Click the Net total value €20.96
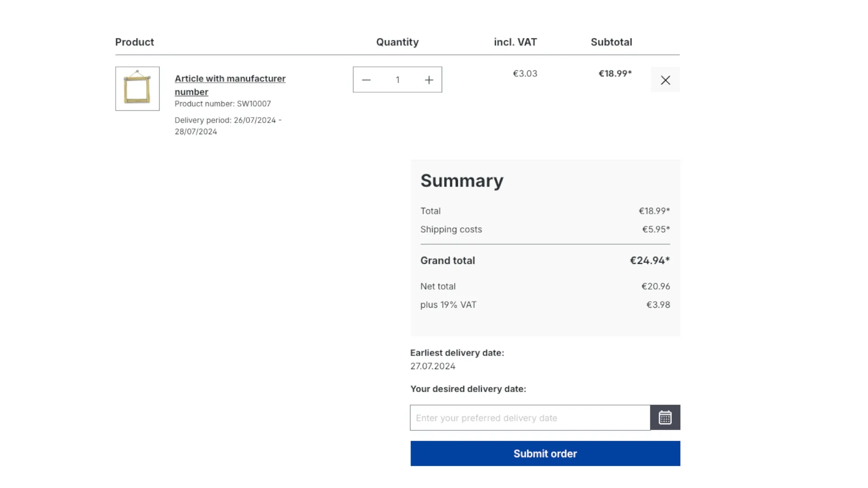This screenshot has height=488, width=868. click(656, 286)
